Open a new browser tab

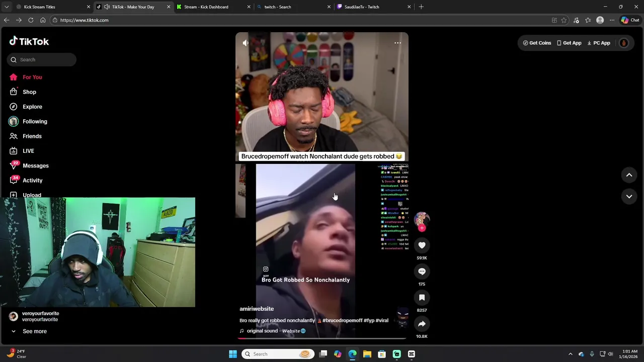(421, 7)
